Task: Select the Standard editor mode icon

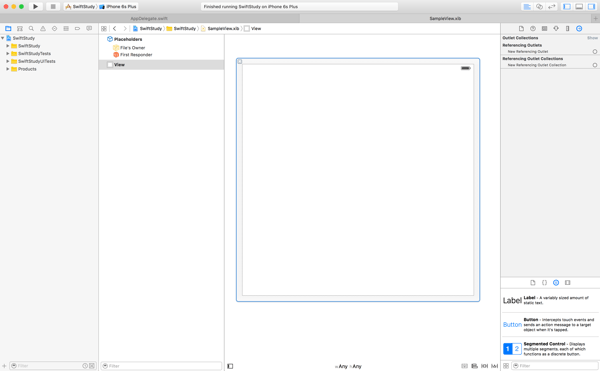Action: [527, 7]
